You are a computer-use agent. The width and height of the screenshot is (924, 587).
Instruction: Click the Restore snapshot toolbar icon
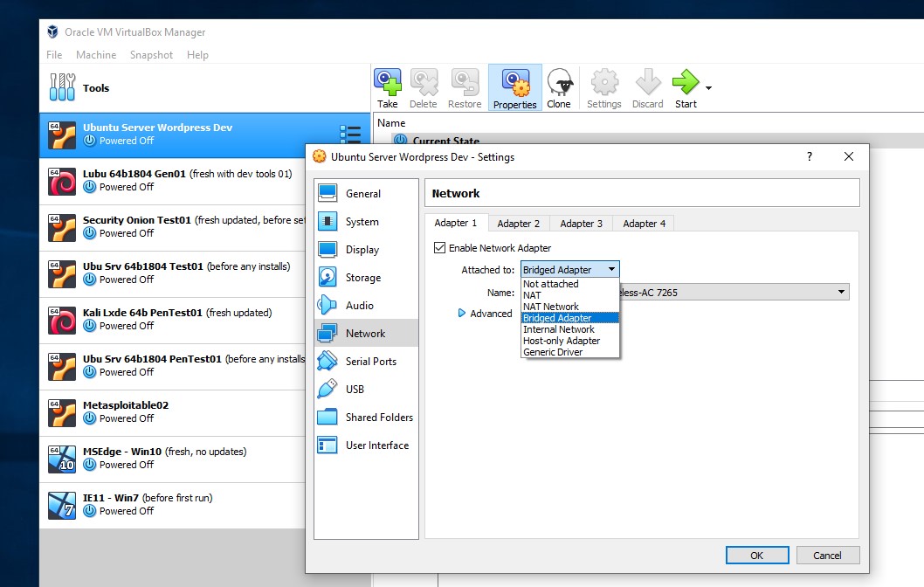pyautogui.click(x=465, y=88)
